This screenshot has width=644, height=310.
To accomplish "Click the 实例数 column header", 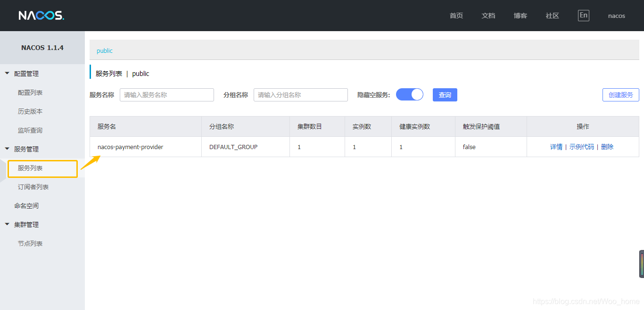I will point(368,126).
